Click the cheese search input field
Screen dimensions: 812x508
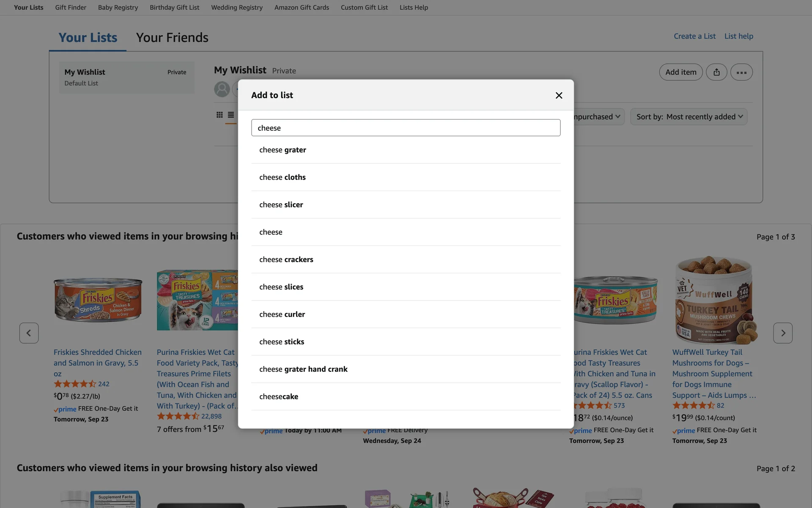pyautogui.click(x=406, y=128)
